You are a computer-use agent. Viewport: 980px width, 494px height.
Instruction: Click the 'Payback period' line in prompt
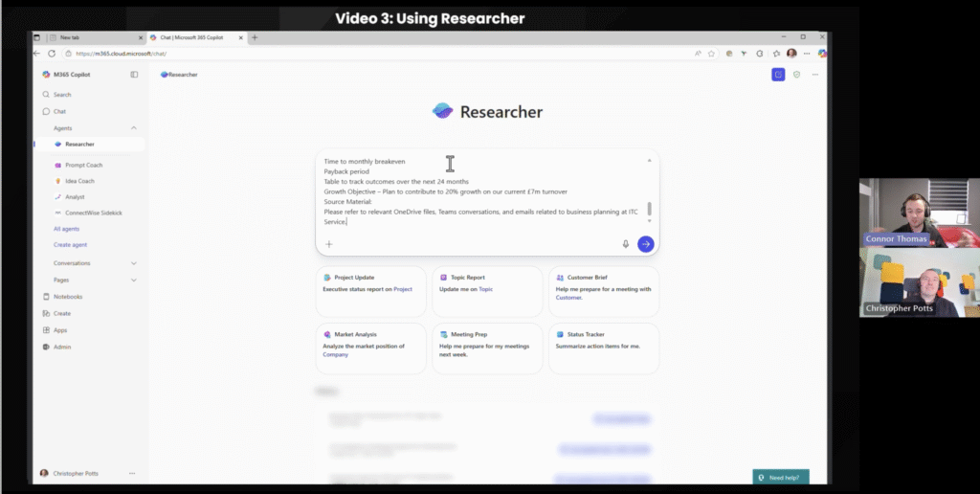pos(346,171)
